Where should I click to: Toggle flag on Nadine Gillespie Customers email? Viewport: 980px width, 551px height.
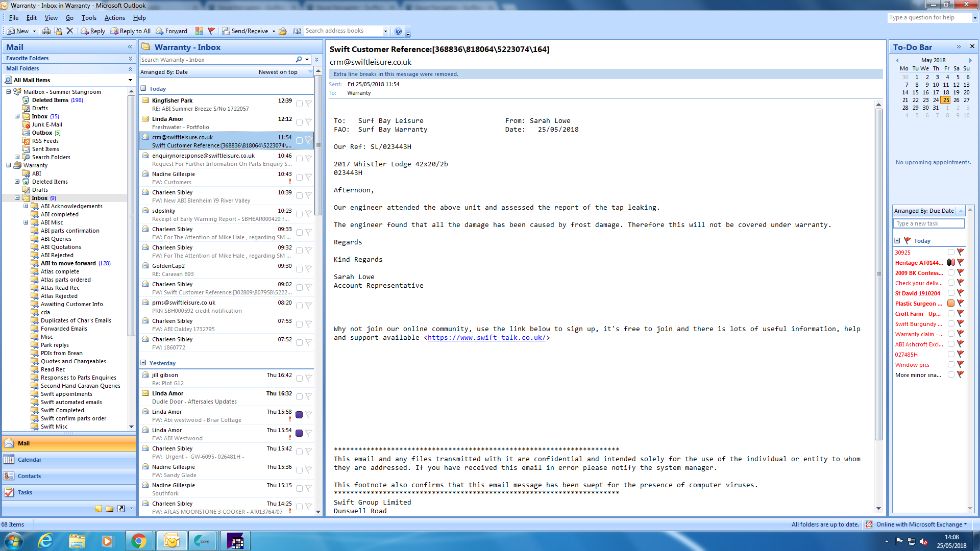(x=309, y=177)
